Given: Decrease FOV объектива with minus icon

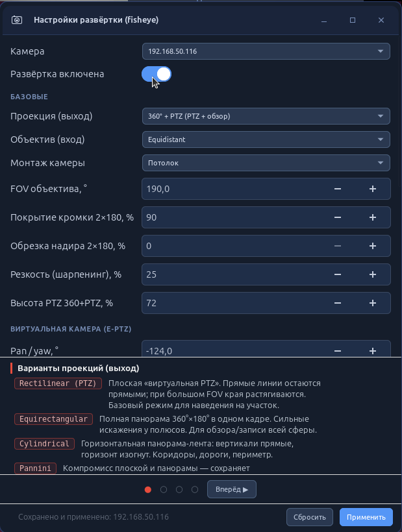Looking at the screenshot, I should [338, 189].
